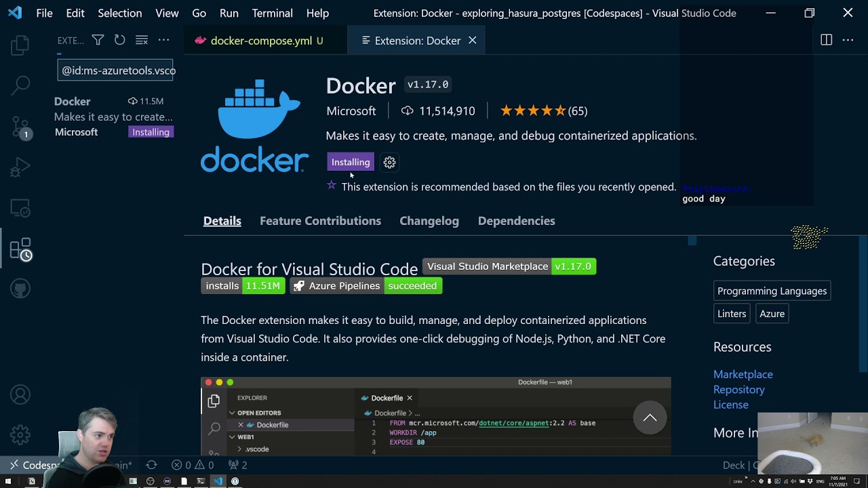The image size is (868, 488).
Task: Click the filter extensions funnel icon
Action: pos(98,41)
